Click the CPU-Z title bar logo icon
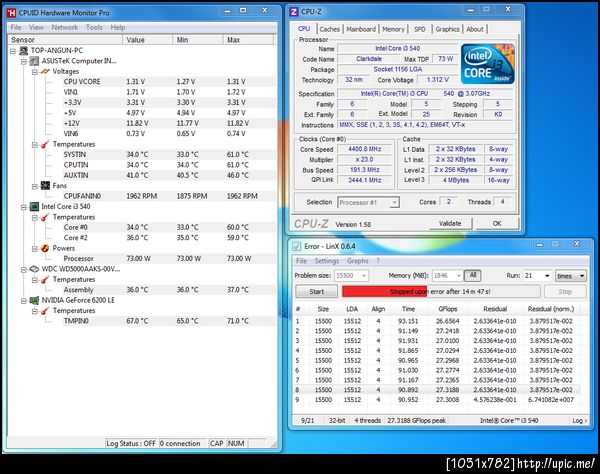This screenshot has width=600, height=474. (294, 12)
